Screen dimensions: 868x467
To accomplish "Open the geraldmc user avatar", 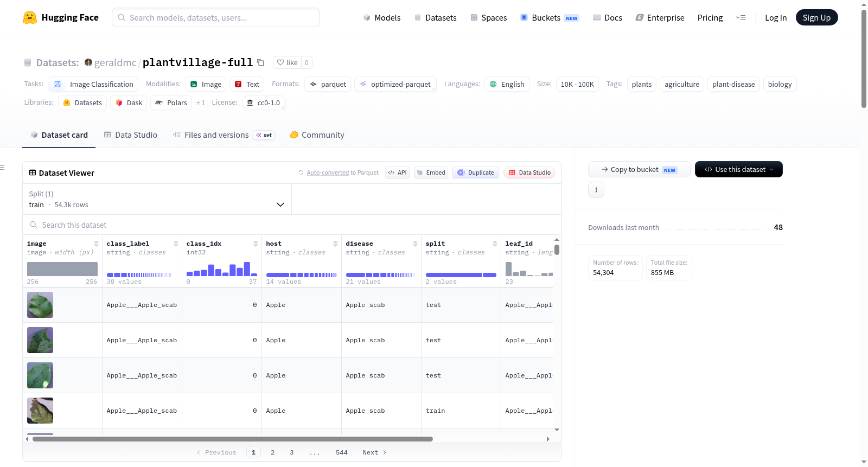I will pyautogui.click(x=88, y=62).
